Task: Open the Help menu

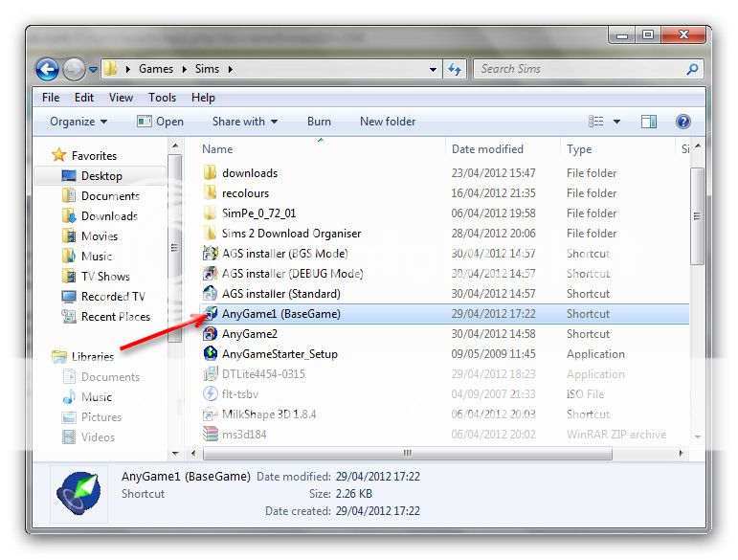Action: (x=203, y=98)
